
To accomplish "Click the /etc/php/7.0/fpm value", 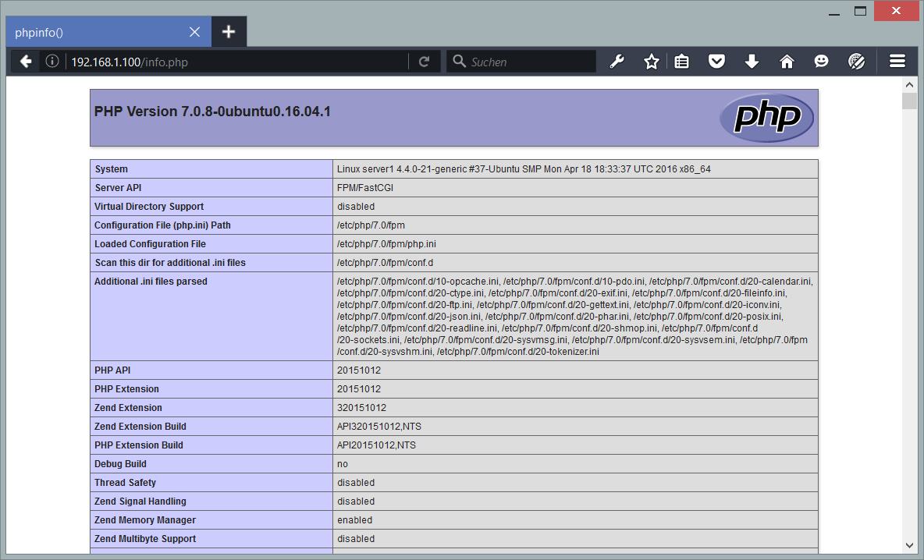I will coord(371,225).
